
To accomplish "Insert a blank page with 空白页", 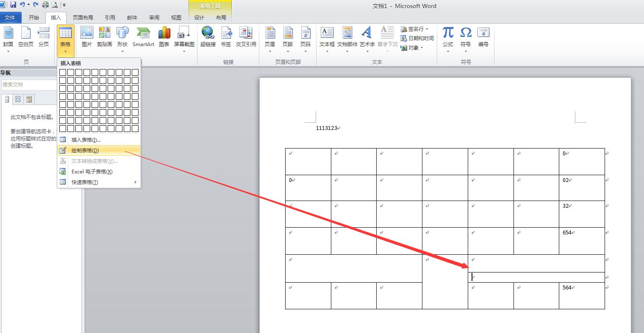I will pyautogui.click(x=26, y=37).
